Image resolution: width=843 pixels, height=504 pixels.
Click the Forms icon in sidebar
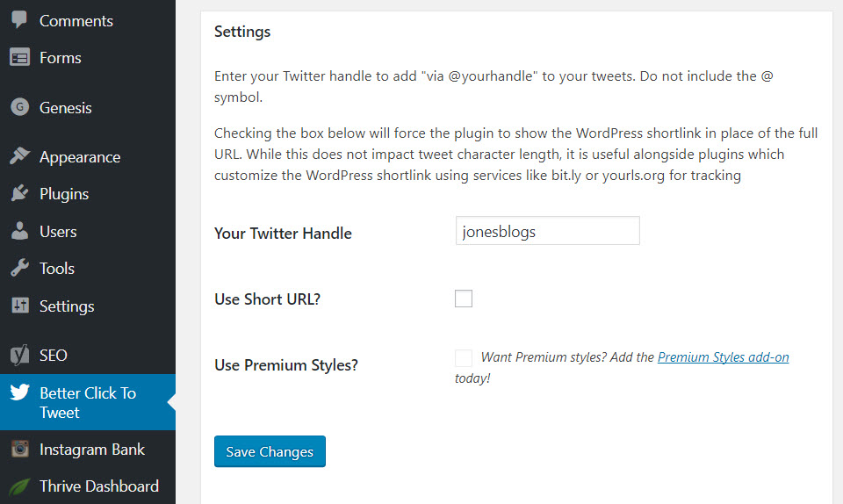pos(19,58)
